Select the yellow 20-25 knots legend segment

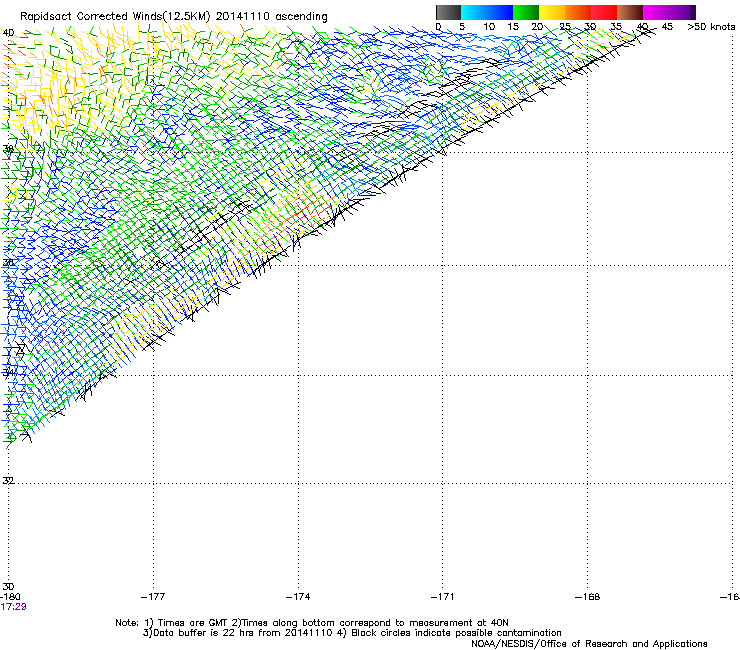click(552, 12)
